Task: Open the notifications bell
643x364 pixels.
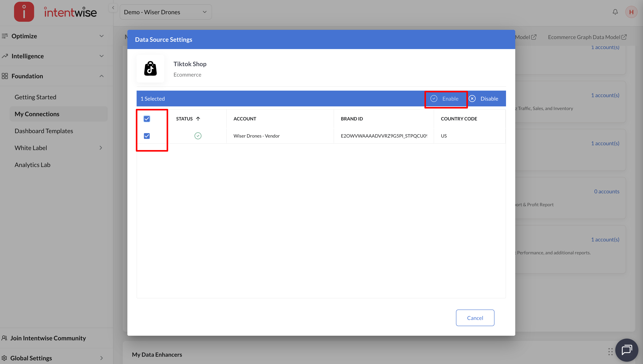Action: click(x=615, y=12)
